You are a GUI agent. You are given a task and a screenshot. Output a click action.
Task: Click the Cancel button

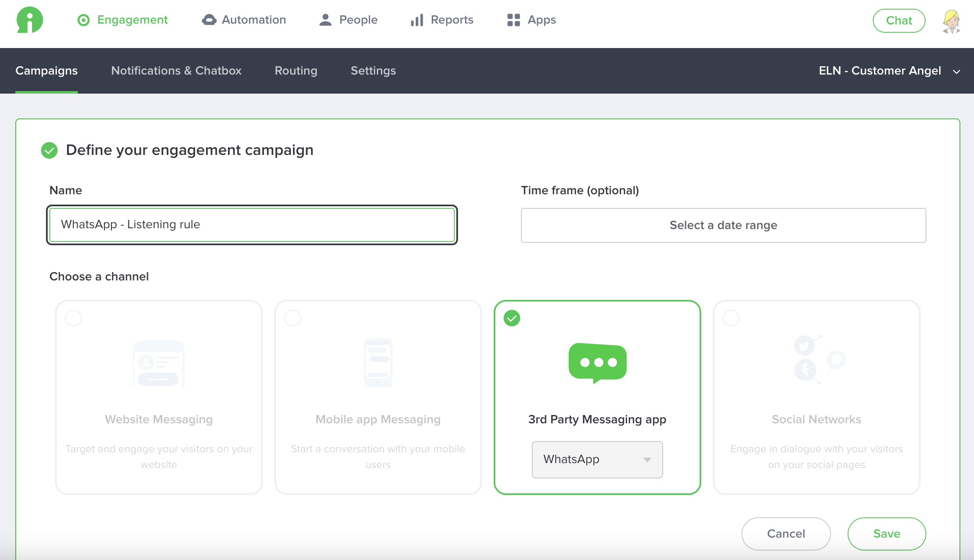[x=786, y=533]
